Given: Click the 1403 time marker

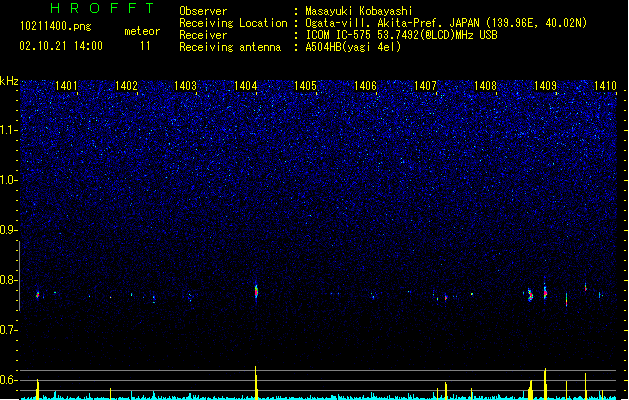Looking at the screenshot, I should point(185,86).
